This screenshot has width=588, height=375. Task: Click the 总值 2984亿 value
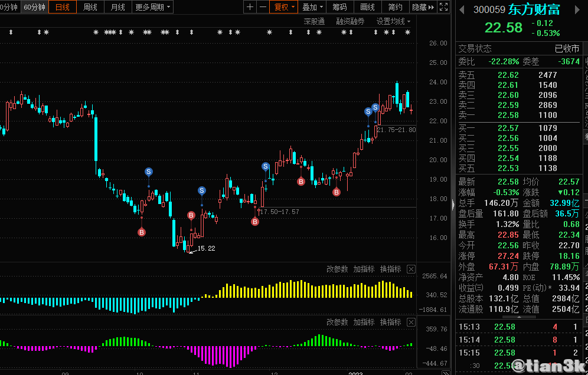[566, 298]
